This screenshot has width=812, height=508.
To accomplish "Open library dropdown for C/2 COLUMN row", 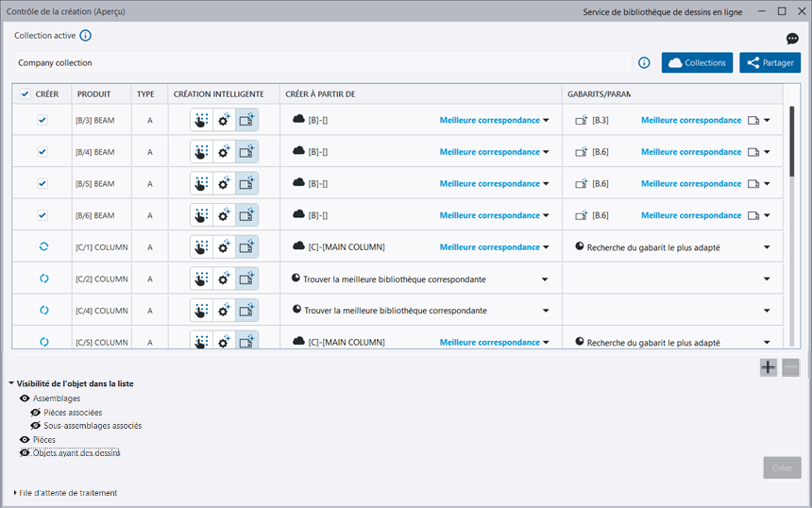I will [x=544, y=279].
